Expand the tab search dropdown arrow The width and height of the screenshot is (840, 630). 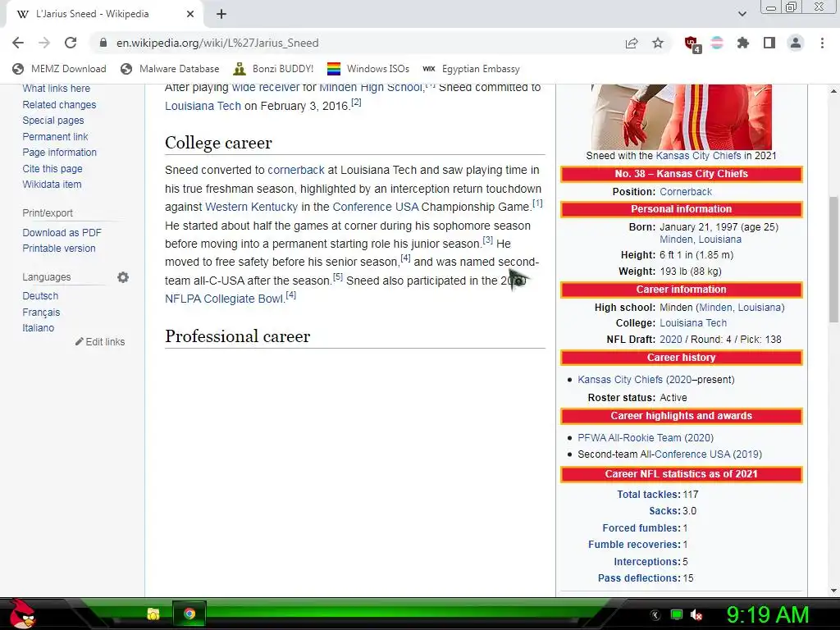coord(742,14)
